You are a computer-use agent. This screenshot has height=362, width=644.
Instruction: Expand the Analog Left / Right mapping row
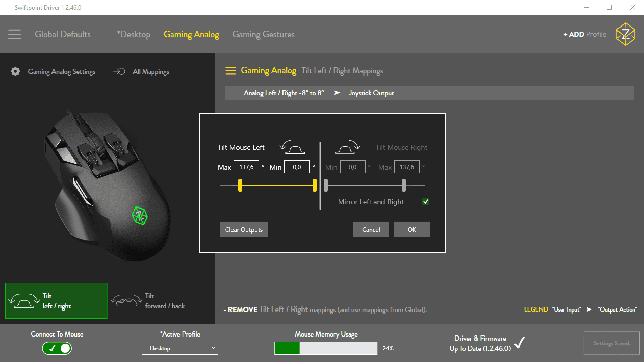pyautogui.click(x=429, y=93)
